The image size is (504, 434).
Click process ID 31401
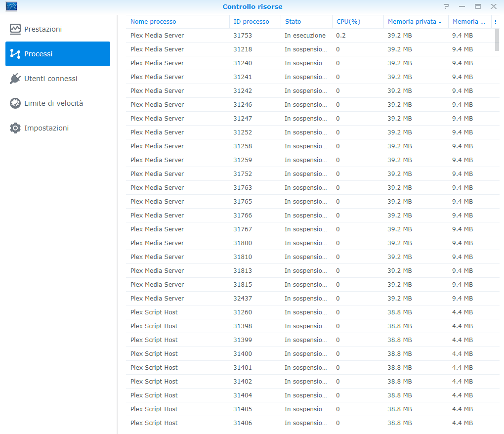[243, 367]
